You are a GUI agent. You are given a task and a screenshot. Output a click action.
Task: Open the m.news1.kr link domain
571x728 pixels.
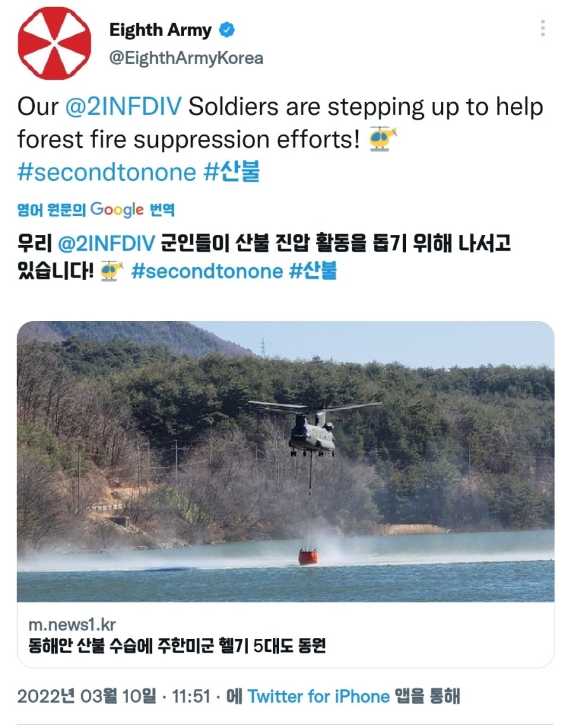(x=72, y=625)
